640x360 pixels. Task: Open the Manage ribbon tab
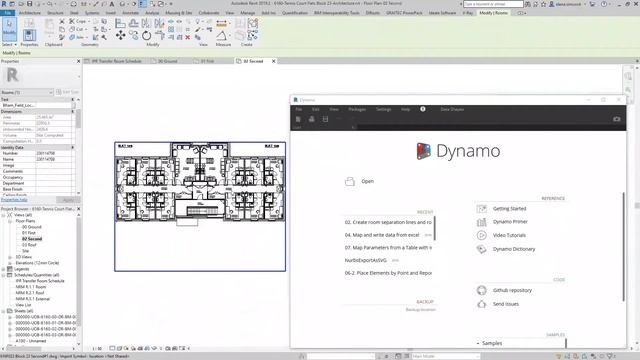(247, 13)
